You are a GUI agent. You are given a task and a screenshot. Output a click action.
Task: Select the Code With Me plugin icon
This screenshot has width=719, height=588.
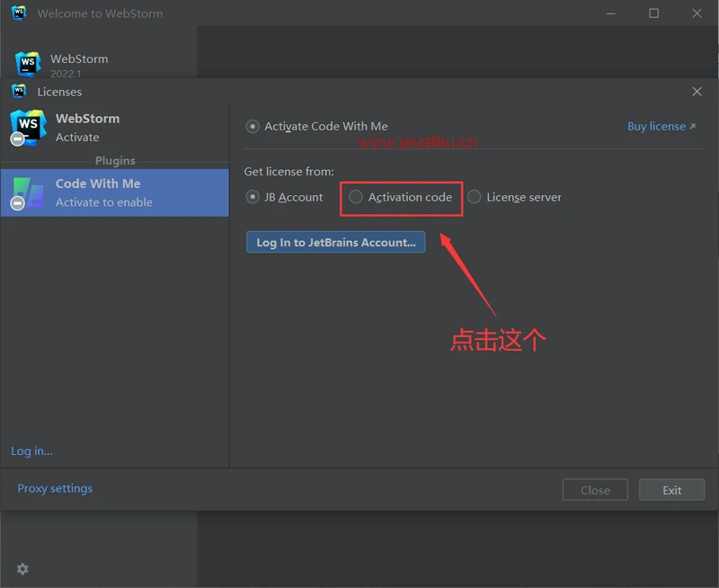click(x=28, y=192)
